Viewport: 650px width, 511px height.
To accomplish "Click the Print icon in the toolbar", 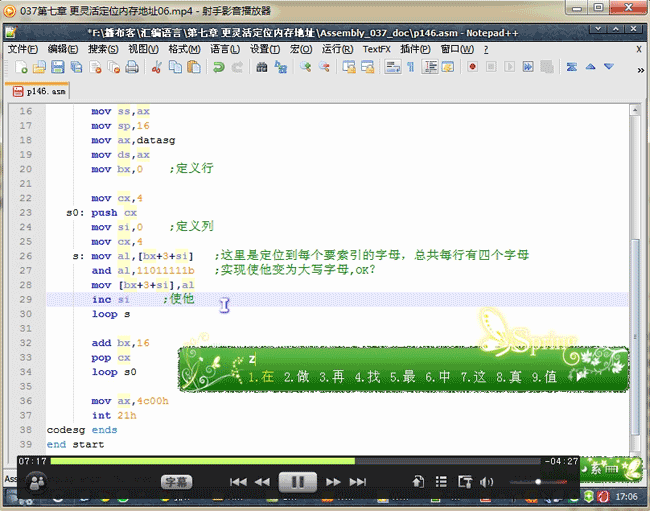I will [131, 68].
